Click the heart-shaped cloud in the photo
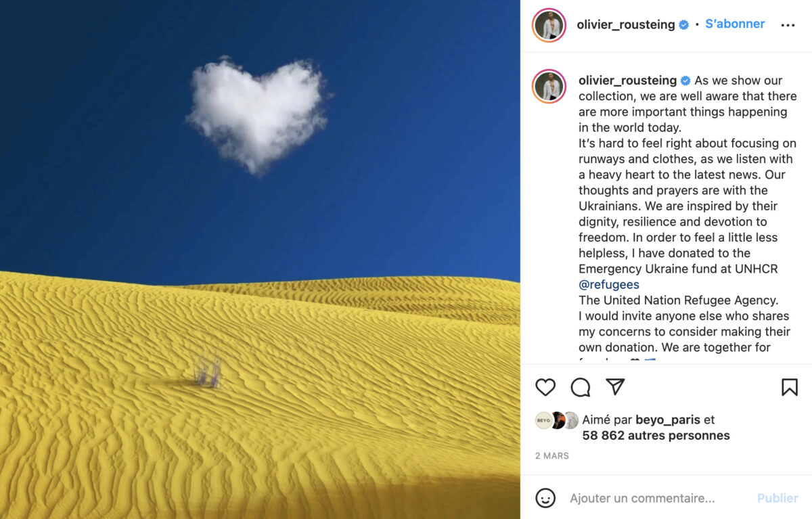Viewport: 812px width, 519px height. point(257,115)
